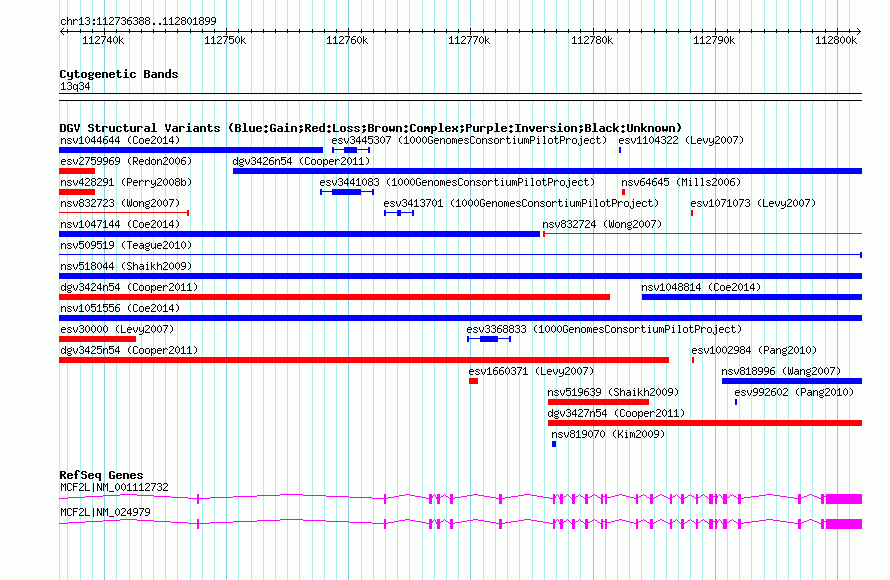
Task: Click the nsv64645 (Mills2006) label
Action: 681,182
